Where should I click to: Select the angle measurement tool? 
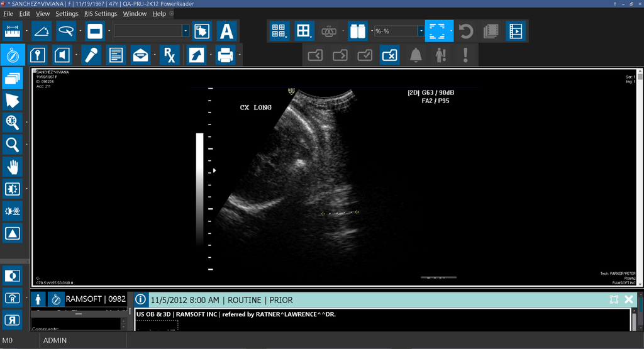[40, 30]
